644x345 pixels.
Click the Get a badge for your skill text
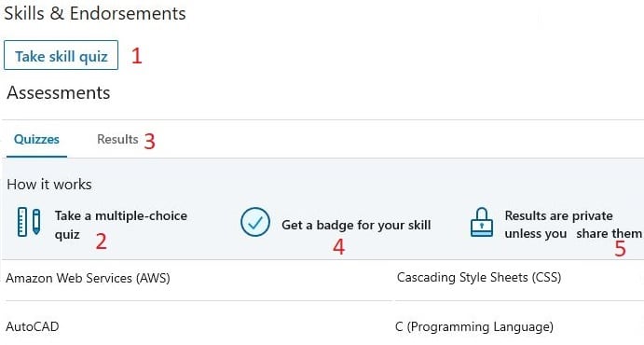[356, 225]
